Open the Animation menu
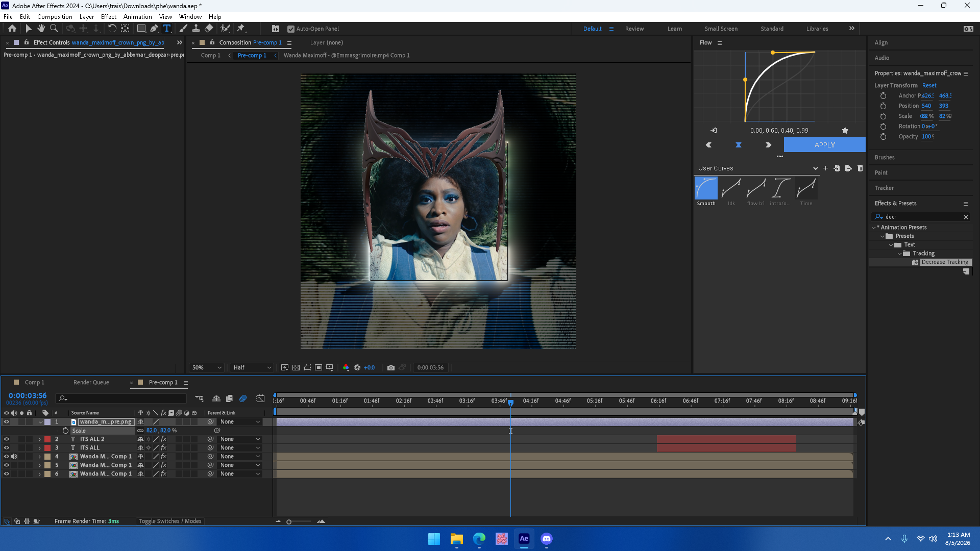Viewport: 980px width, 551px height. click(x=137, y=17)
